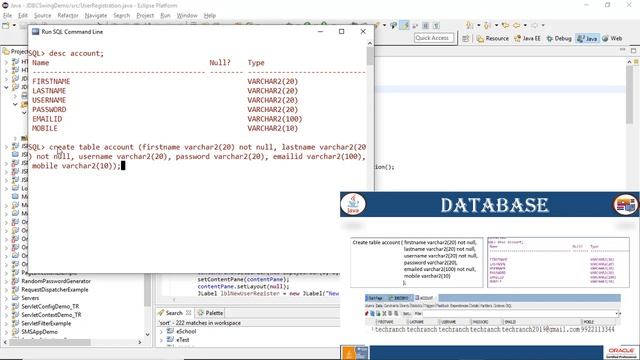
Task: Open the Run menu
Action: 165,16
